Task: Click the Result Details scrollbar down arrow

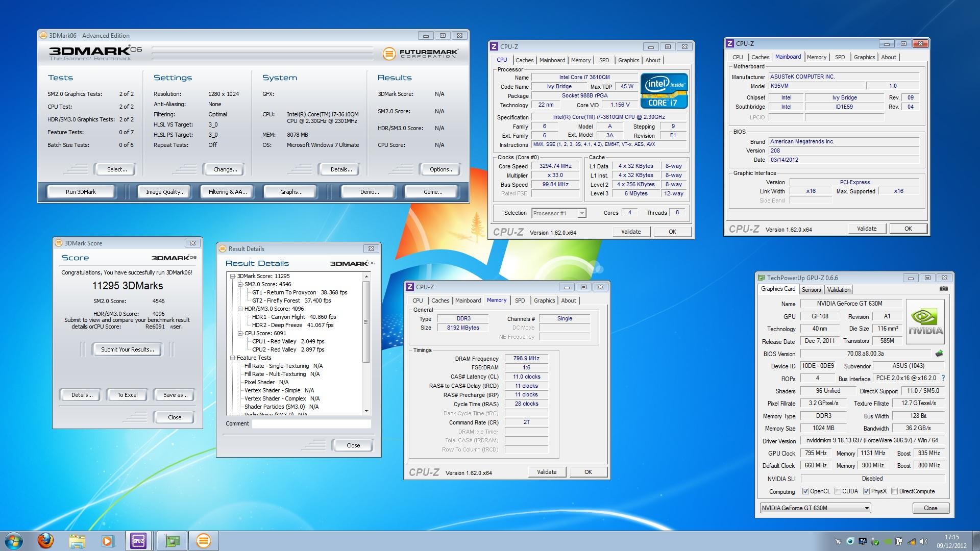Action: tap(366, 411)
